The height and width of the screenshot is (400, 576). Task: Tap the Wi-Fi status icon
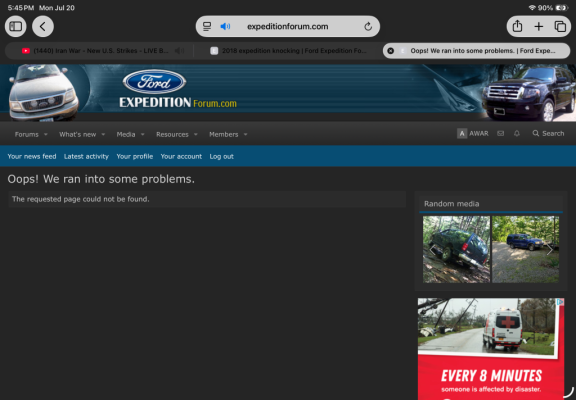click(532, 8)
